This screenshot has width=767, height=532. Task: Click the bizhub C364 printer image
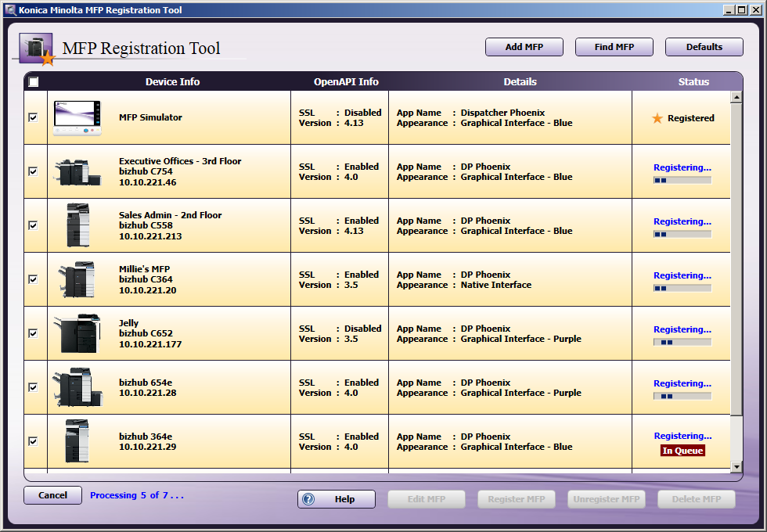pos(77,279)
